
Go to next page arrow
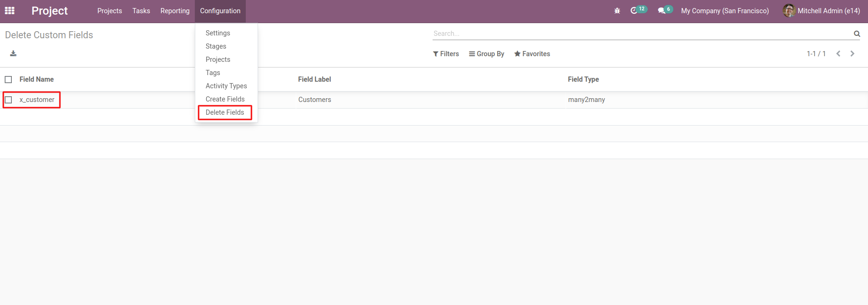852,54
